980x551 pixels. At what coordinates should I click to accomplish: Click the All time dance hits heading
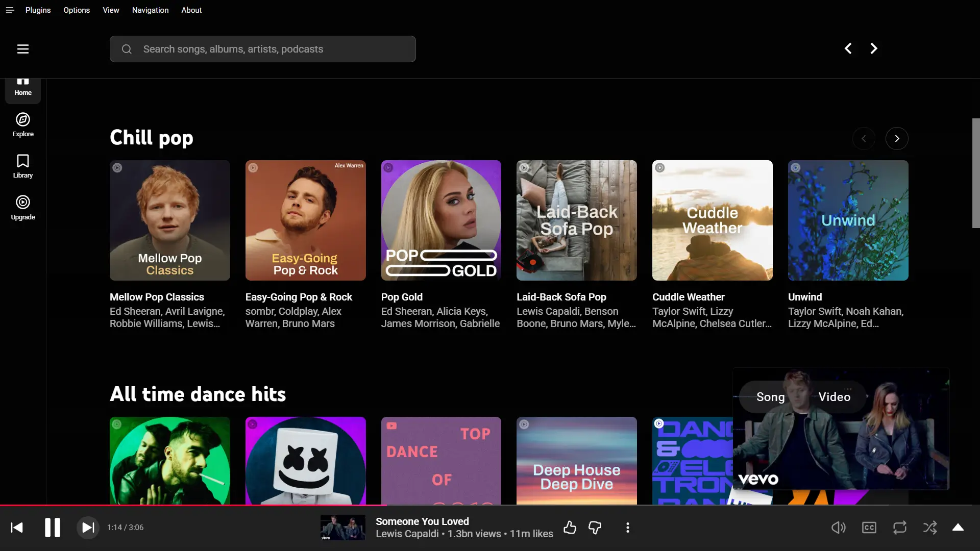198,394
